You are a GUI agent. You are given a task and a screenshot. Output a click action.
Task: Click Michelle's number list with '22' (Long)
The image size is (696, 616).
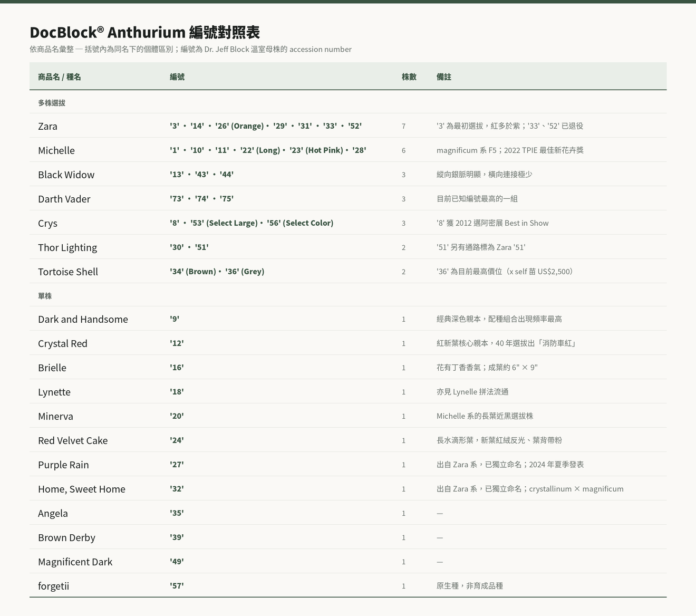click(268, 150)
